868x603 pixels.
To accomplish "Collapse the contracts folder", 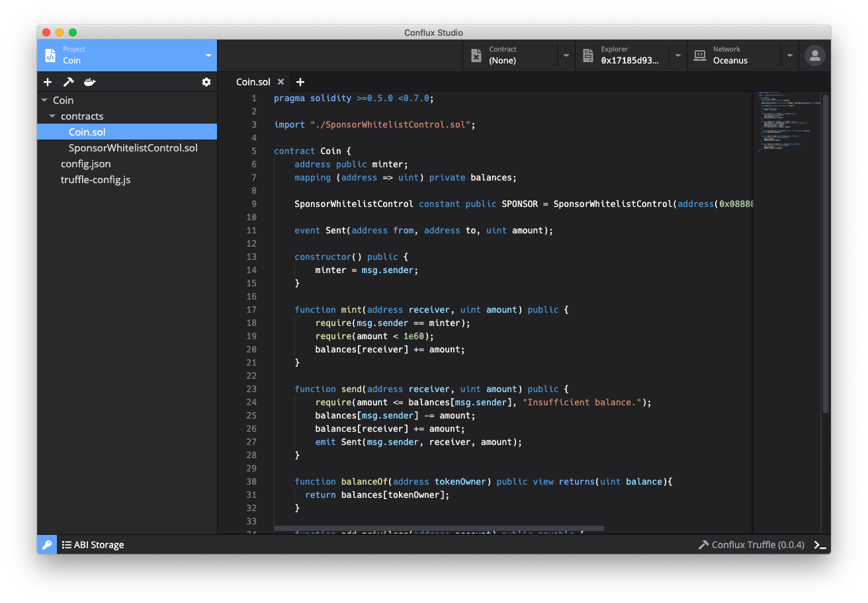I will pyautogui.click(x=52, y=116).
